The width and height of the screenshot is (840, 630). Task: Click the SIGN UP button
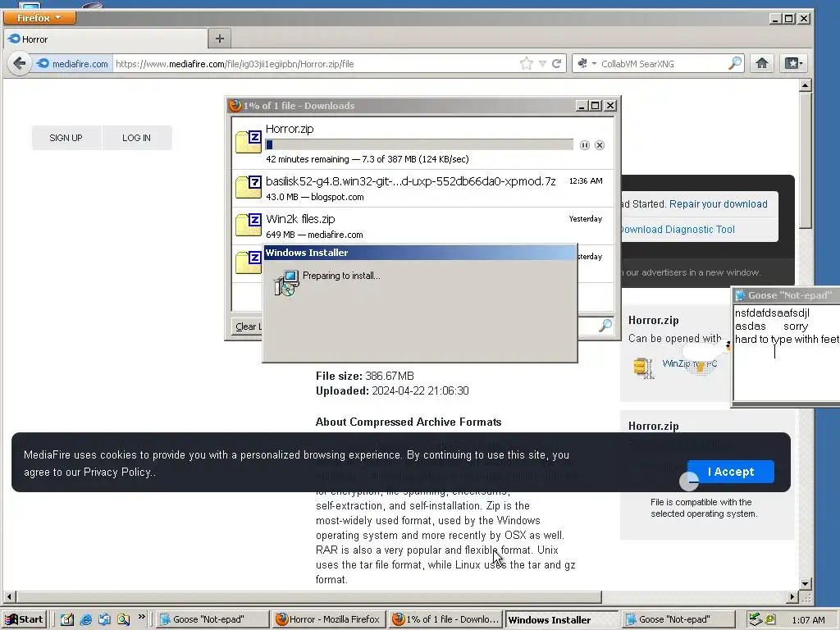[66, 138]
